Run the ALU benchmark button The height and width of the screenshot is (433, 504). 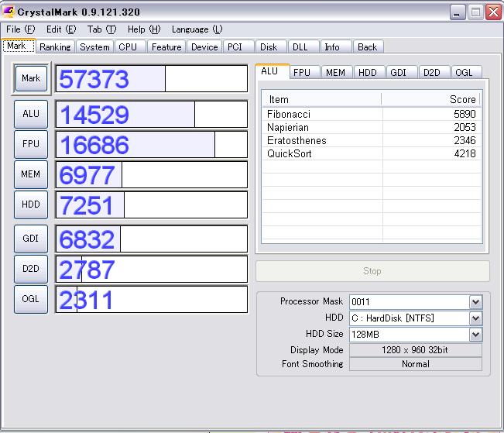point(31,114)
